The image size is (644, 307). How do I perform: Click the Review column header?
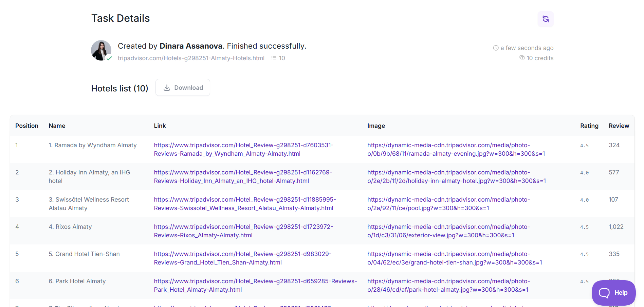[619, 126]
